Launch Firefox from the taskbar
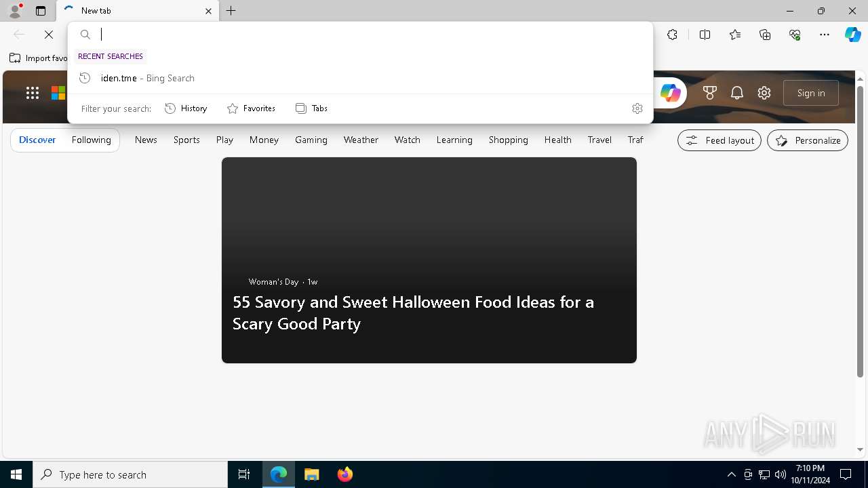868x488 pixels. coord(345,474)
